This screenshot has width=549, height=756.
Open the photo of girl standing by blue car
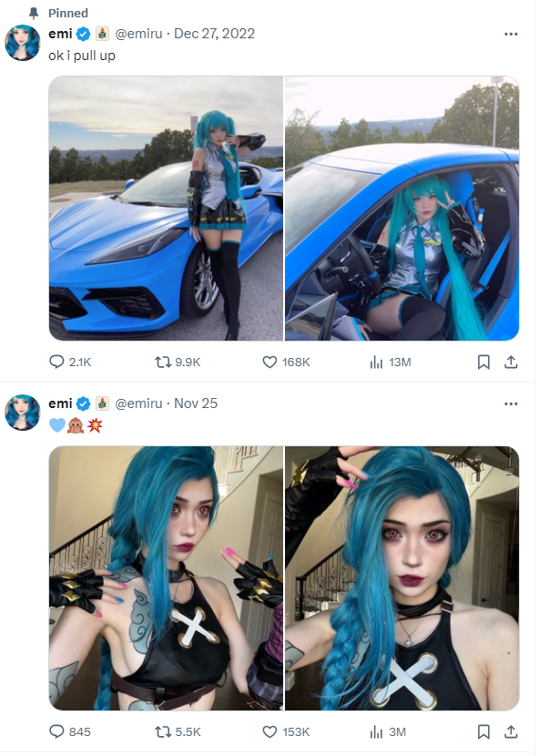[166, 209]
